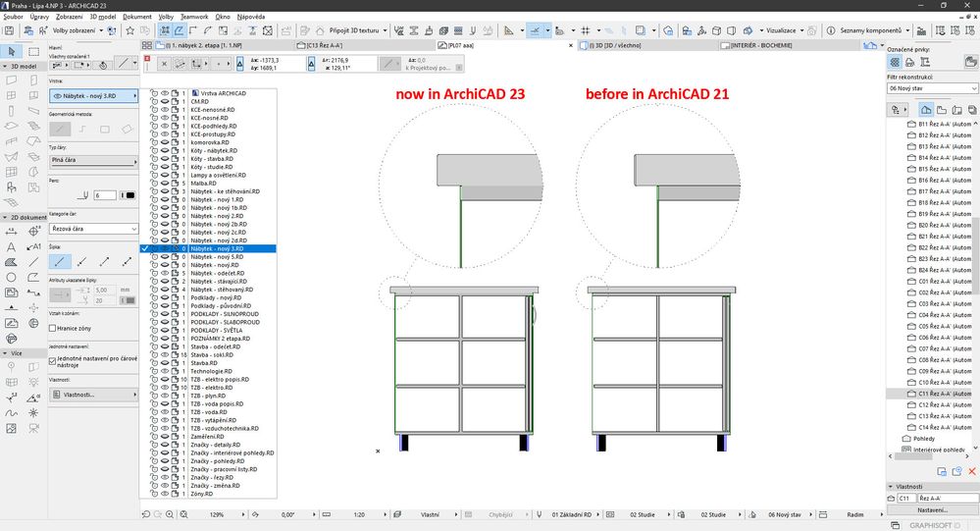The height and width of the screenshot is (531, 980).
Task: Click 06 Nový stav in bottom bar
Action: tap(785, 514)
